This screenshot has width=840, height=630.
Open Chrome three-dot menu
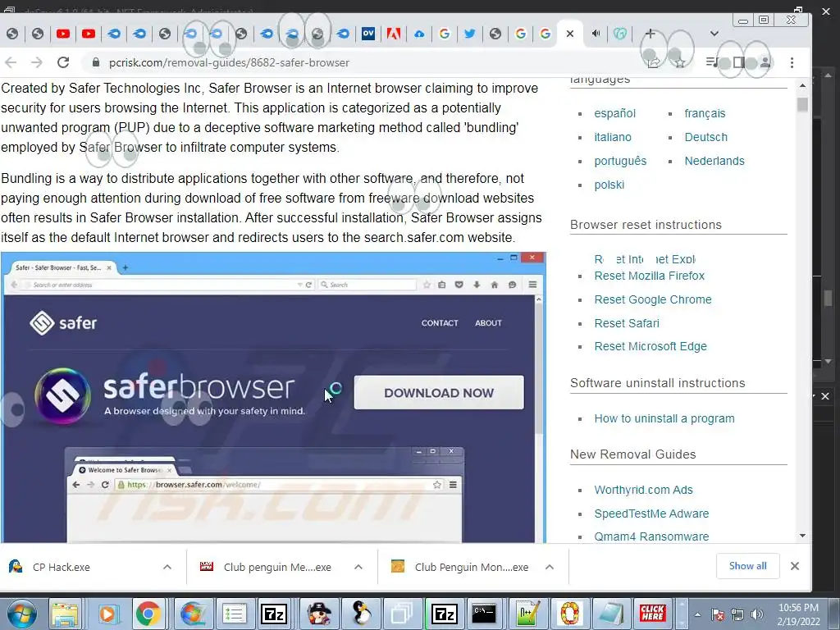(x=792, y=62)
